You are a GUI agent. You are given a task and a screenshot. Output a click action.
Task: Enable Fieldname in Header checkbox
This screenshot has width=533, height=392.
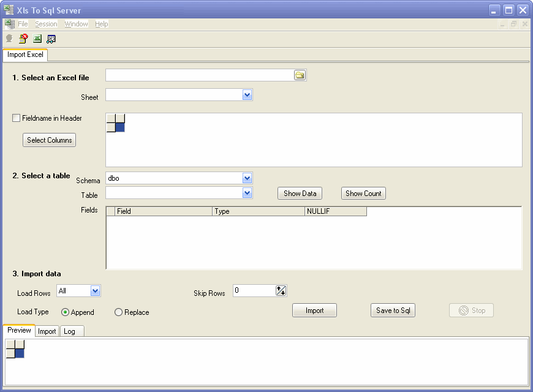tap(16, 118)
